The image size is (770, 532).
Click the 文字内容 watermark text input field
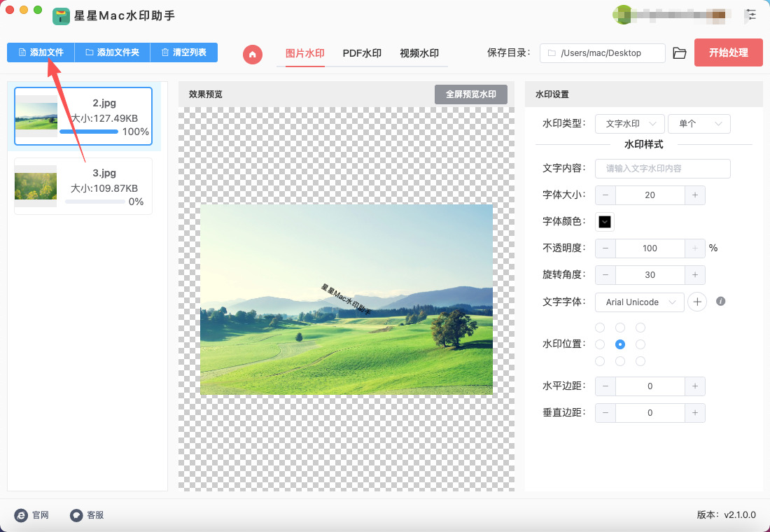point(662,169)
